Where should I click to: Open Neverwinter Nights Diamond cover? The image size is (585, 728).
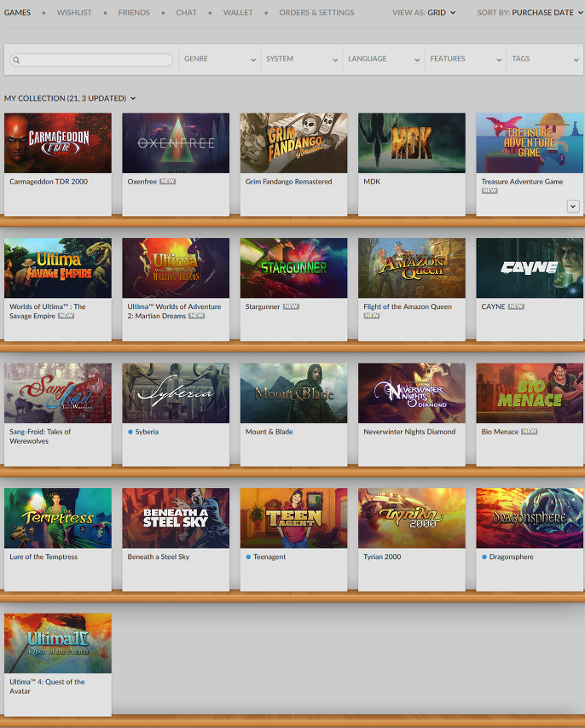pos(412,393)
